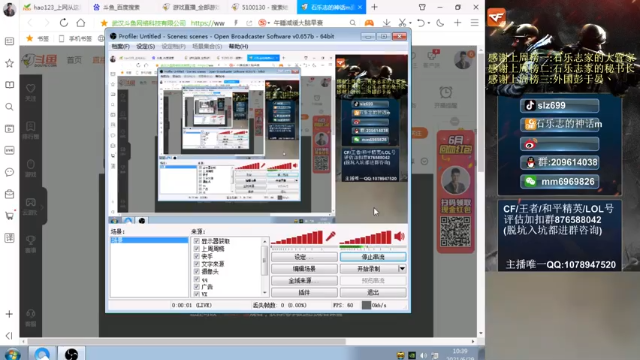Open the browser hamburger main menu
The height and width of the screenshot is (360, 640).
click(x=474, y=23)
